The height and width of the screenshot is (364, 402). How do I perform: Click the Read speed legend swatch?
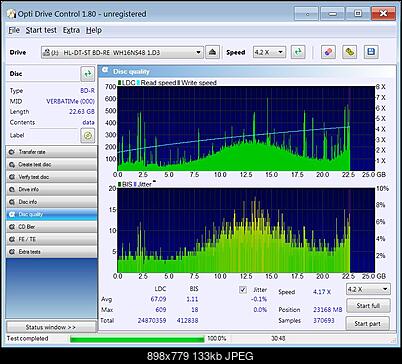[138, 82]
